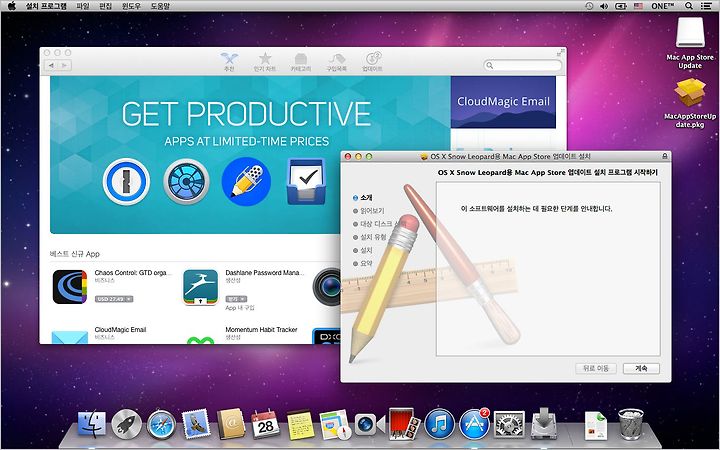Click the USD 27.49 price button

[114, 299]
